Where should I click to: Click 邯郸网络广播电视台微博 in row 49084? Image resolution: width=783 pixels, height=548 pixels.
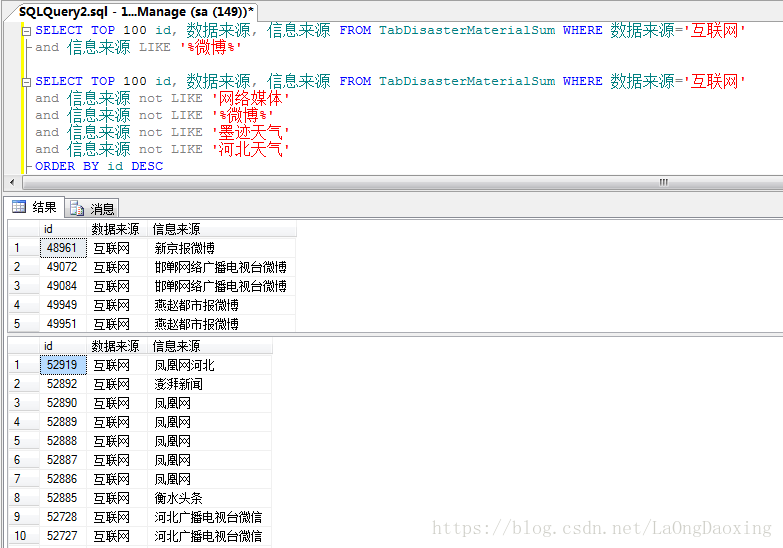(x=221, y=286)
